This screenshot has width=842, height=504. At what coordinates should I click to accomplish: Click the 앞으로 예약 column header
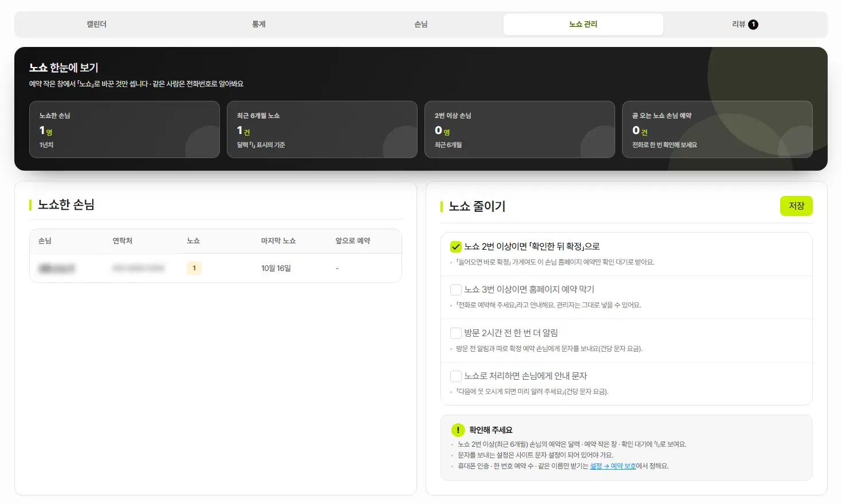pyautogui.click(x=353, y=241)
